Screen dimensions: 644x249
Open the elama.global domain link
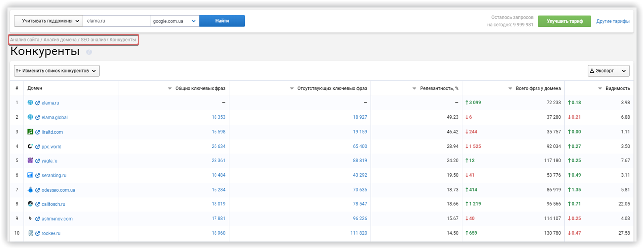[54, 117]
